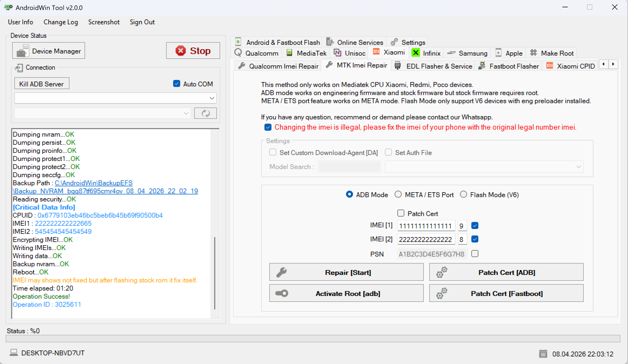The height and width of the screenshot is (364, 628).
Task: Select the Xiaomi brand tab icon
Action: (x=376, y=52)
